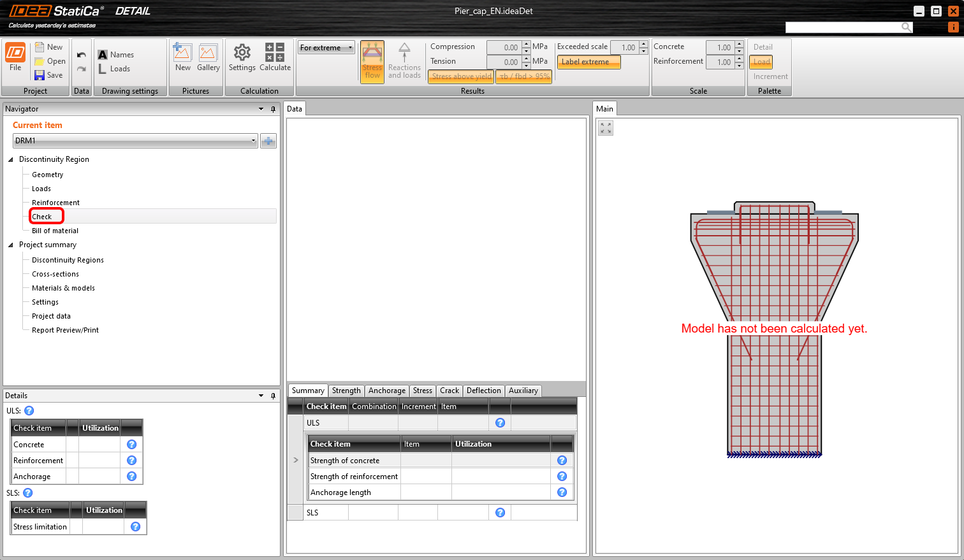Image resolution: width=964 pixels, height=560 pixels.
Task: Switch to the Anchorage tab
Action: (x=386, y=391)
